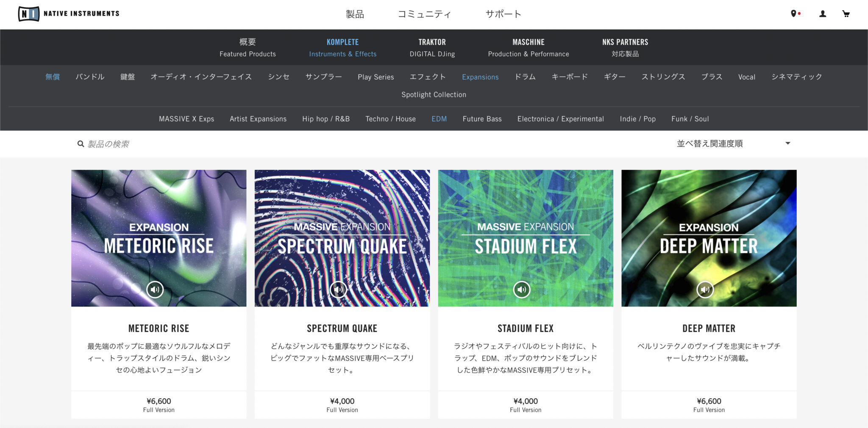The image size is (868, 428).
Task: Click Spectrum Quake ¥4,000 Full Version price
Action: [x=342, y=405]
